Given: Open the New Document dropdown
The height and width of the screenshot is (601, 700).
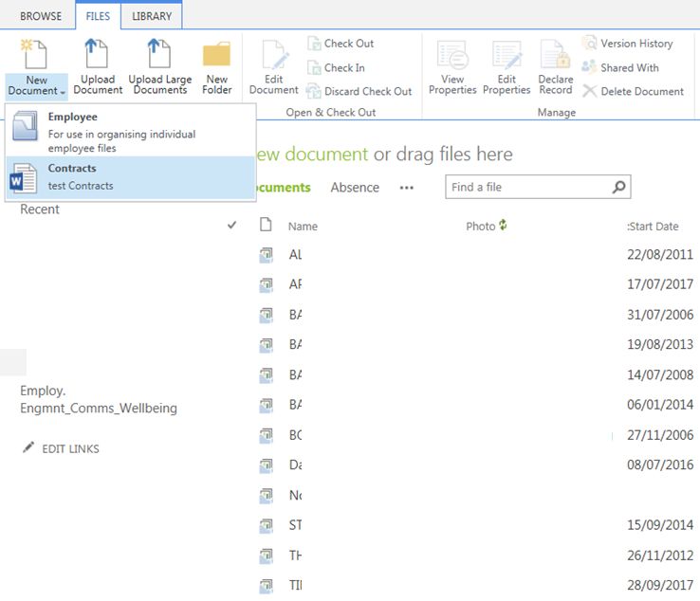Looking at the screenshot, I should [x=36, y=85].
